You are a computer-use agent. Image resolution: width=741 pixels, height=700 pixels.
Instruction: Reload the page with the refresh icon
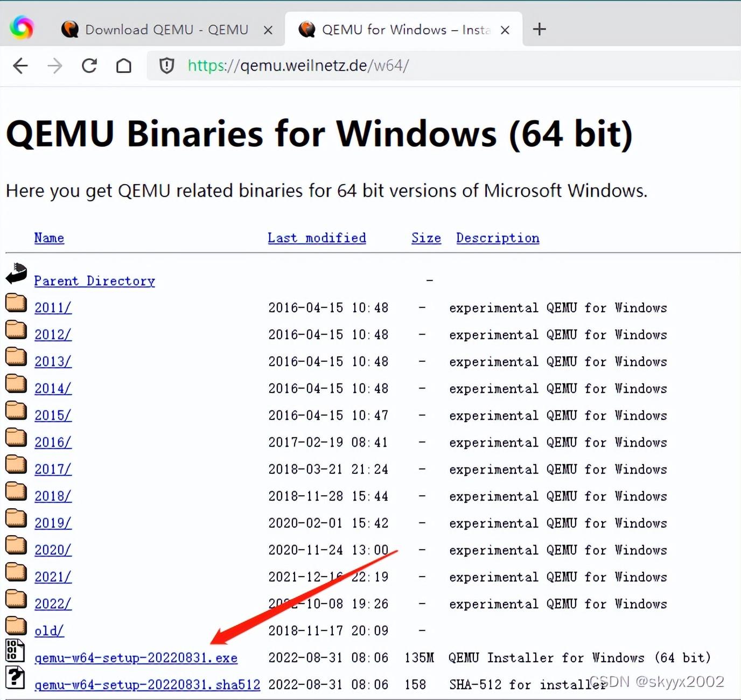coord(89,66)
